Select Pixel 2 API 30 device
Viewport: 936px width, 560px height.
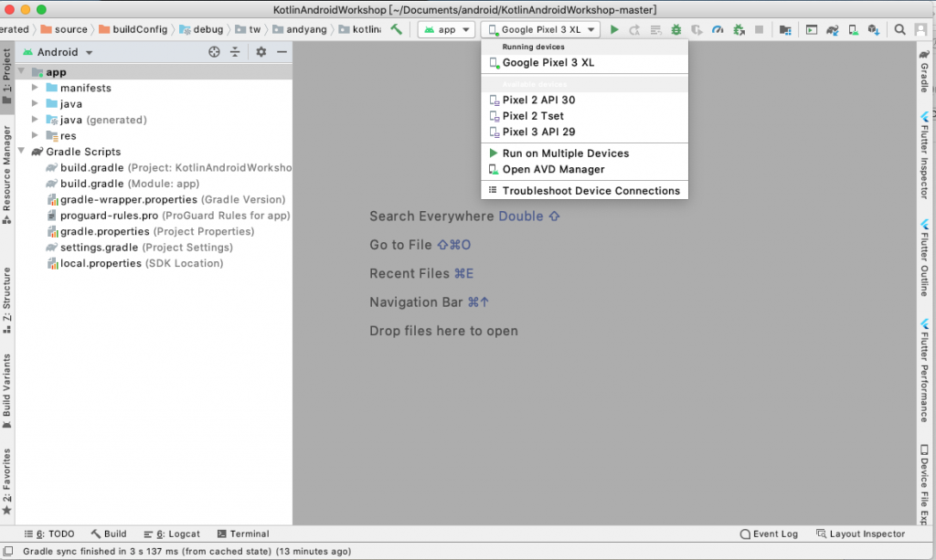(x=584, y=100)
